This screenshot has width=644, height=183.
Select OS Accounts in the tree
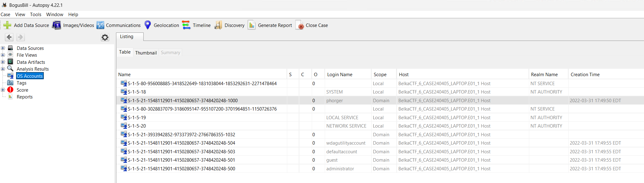point(30,76)
